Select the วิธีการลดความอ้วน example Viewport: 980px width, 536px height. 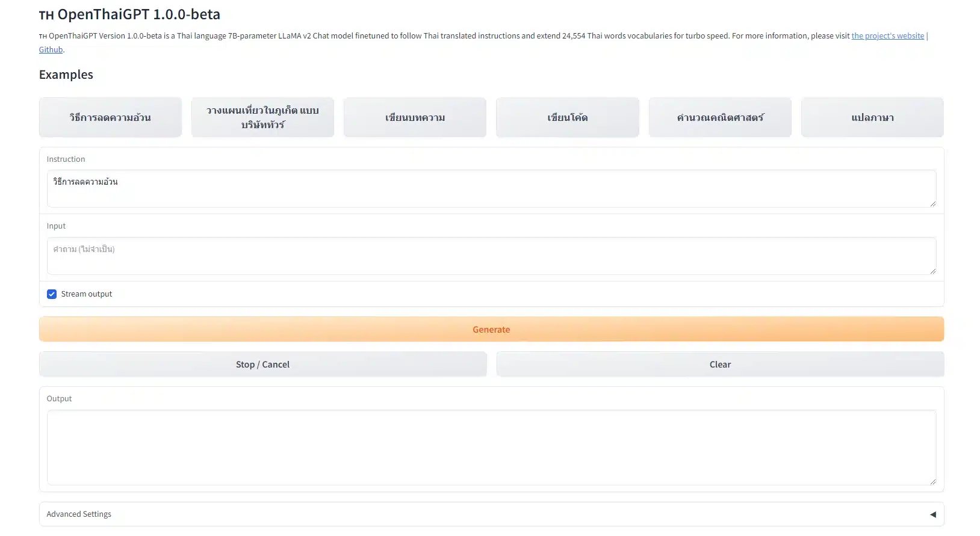coord(110,117)
